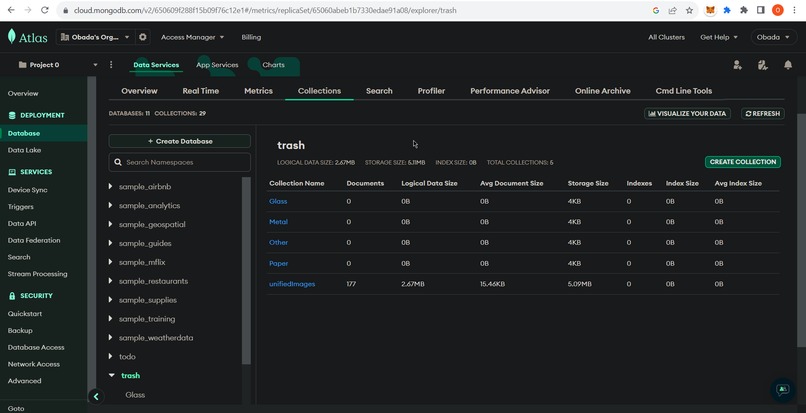806x413 pixels.
Task: Switch to Charts tab
Action: [273, 65]
